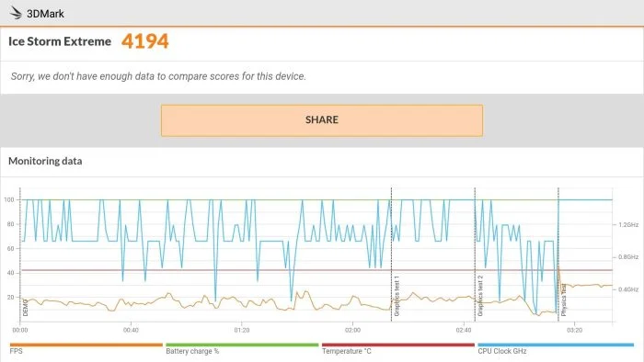Click the 60 left axis label
The image size is (644, 362).
click(11, 248)
